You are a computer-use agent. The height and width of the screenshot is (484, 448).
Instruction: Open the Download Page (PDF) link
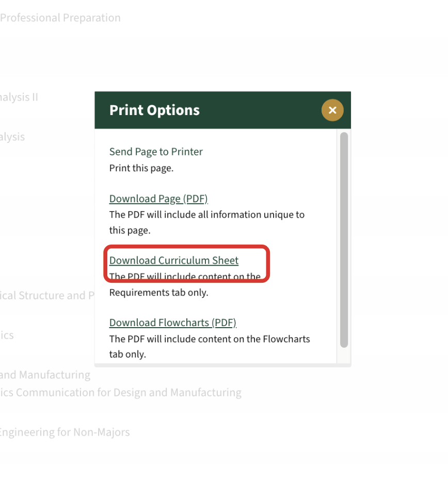(158, 199)
